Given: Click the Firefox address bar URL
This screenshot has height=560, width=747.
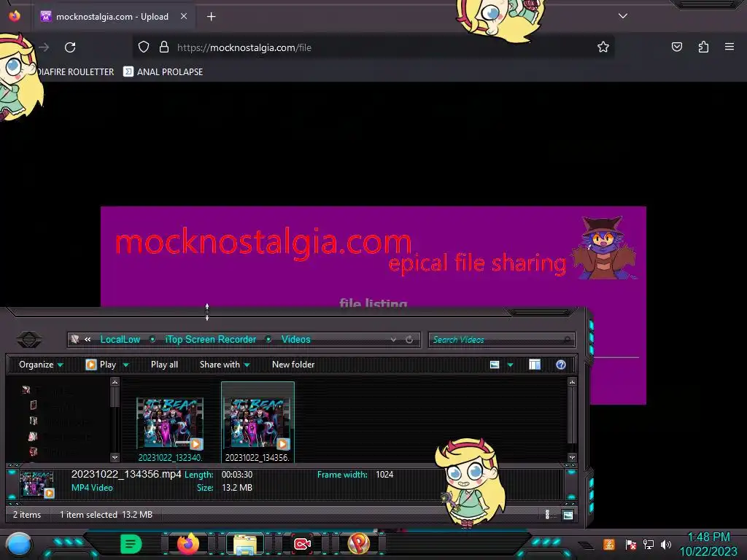Looking at the screenshot, I should click(244, 47).
